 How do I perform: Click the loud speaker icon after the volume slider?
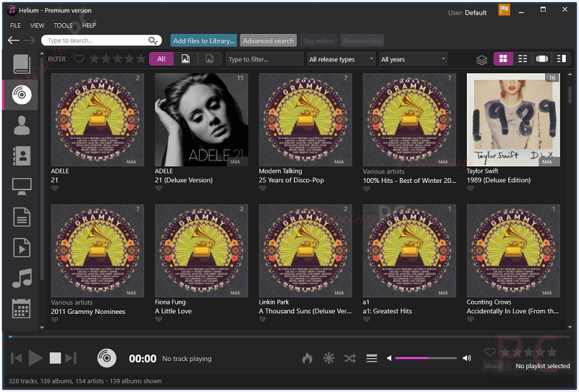point(467,358)
